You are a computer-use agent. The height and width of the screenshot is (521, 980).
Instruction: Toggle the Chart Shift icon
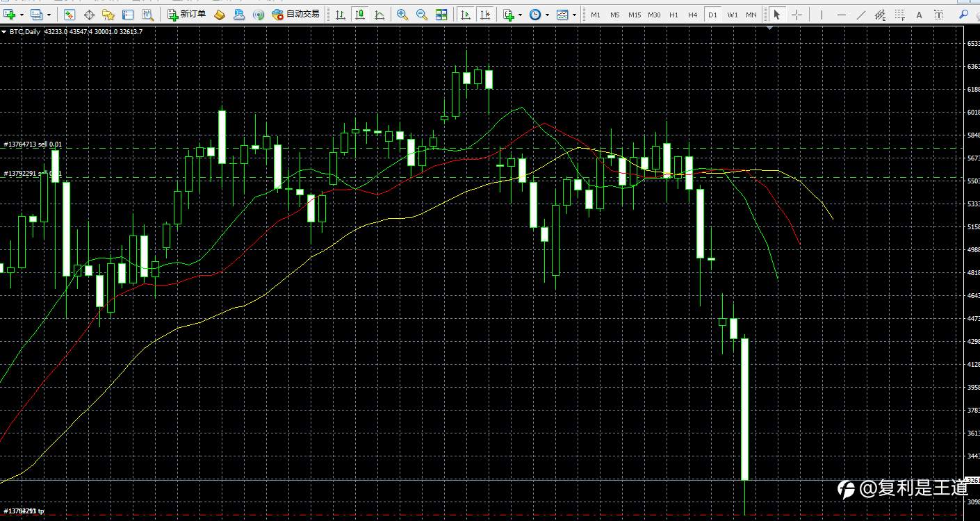[485, 15]
